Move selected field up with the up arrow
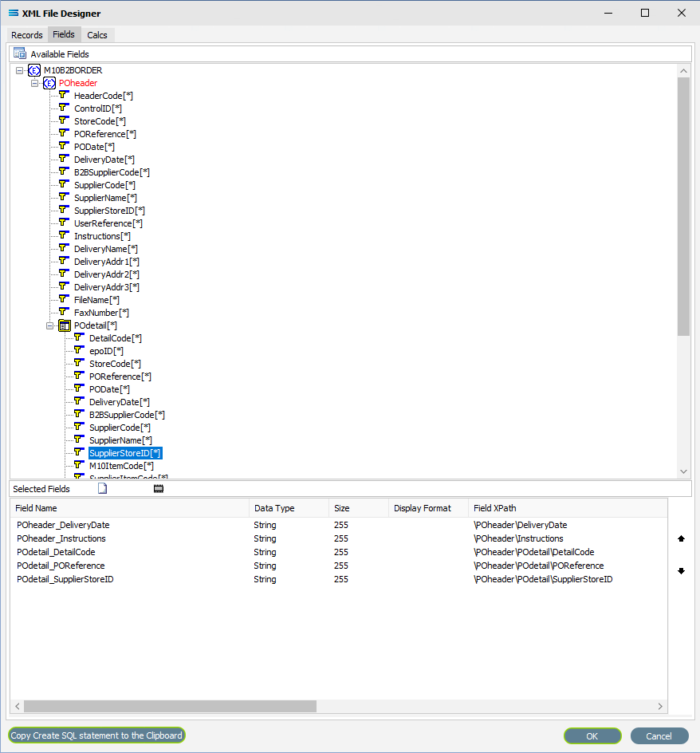Screen dimensions: 700x753 [681, 538]
